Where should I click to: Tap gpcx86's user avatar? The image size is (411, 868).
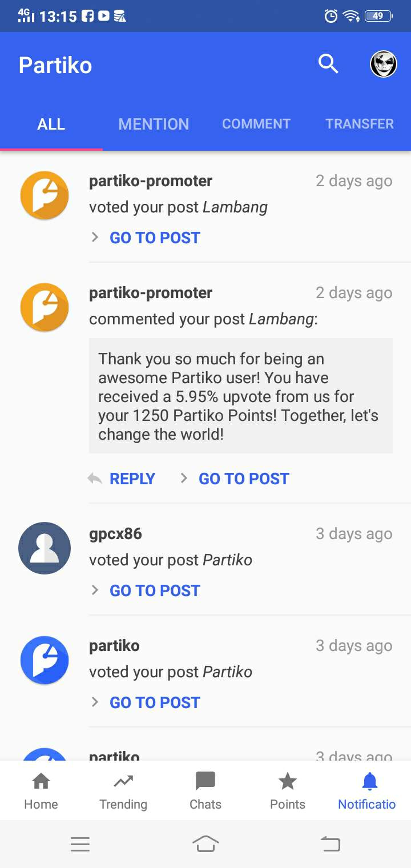45,548
